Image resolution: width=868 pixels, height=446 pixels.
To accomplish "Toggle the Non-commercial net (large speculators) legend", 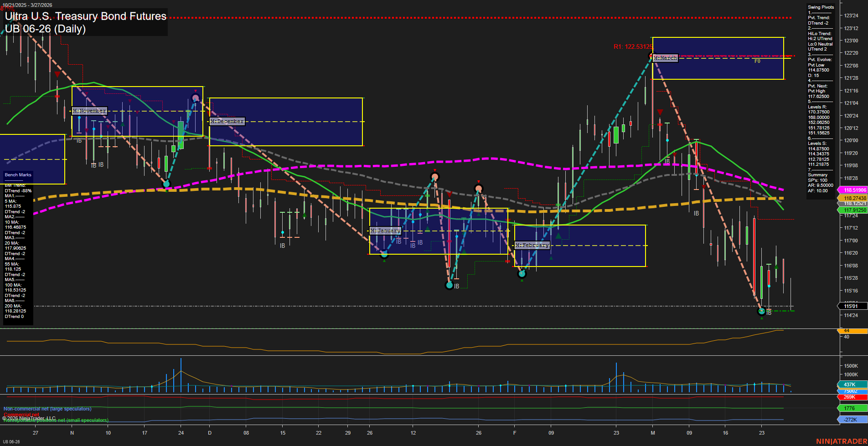I will coord(47,409).
